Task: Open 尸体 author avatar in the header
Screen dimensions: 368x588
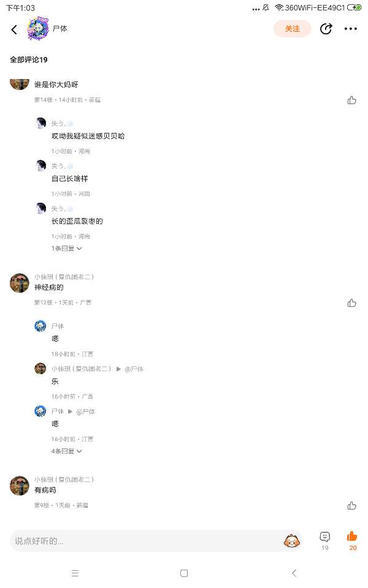Action: pyautogui.click(x=37, y=29)
